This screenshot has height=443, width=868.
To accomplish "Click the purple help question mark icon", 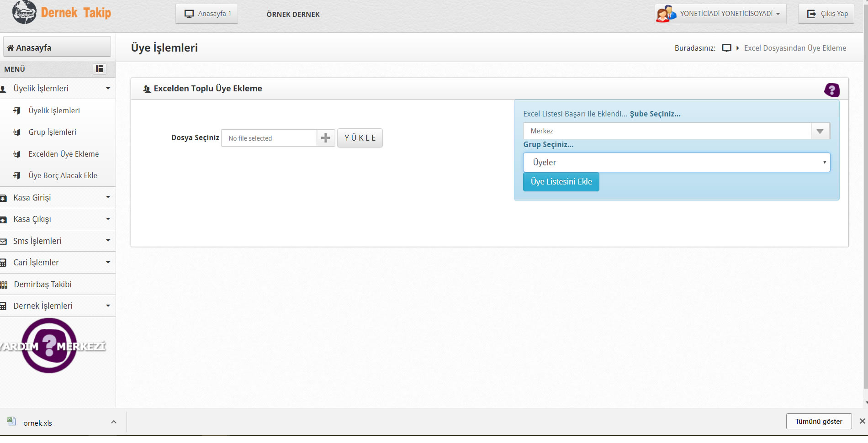I will 831,90.
